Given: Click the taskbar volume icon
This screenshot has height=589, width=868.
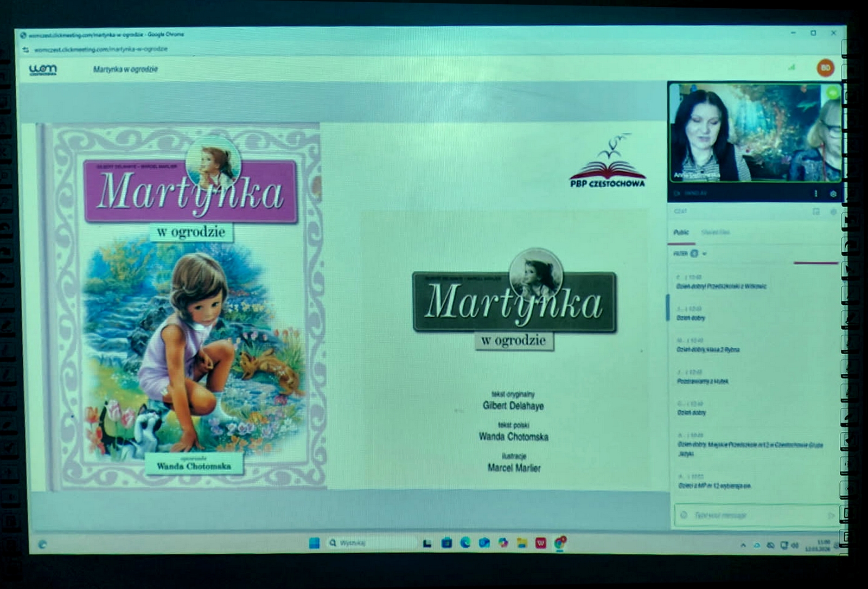Looking at the screenshot, I should point(795,545).
